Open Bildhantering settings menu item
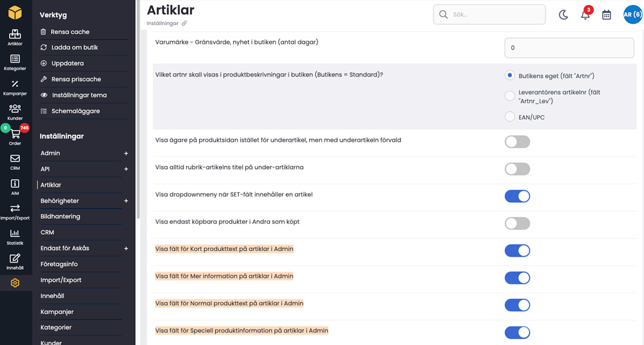This screenshot has width=644, height=345. 61,216
